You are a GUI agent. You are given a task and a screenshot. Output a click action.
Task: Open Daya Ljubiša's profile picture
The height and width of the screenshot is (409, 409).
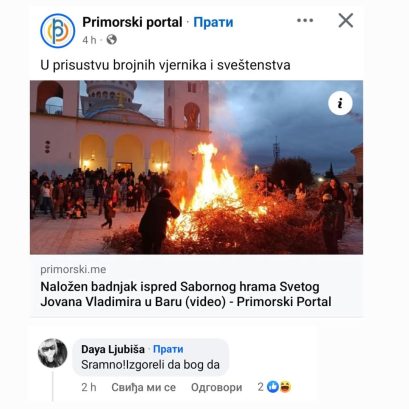point(53,353)
